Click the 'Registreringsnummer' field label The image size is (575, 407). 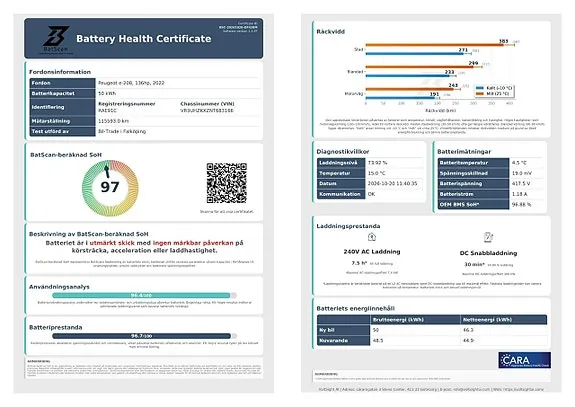[x=127, y=104]
